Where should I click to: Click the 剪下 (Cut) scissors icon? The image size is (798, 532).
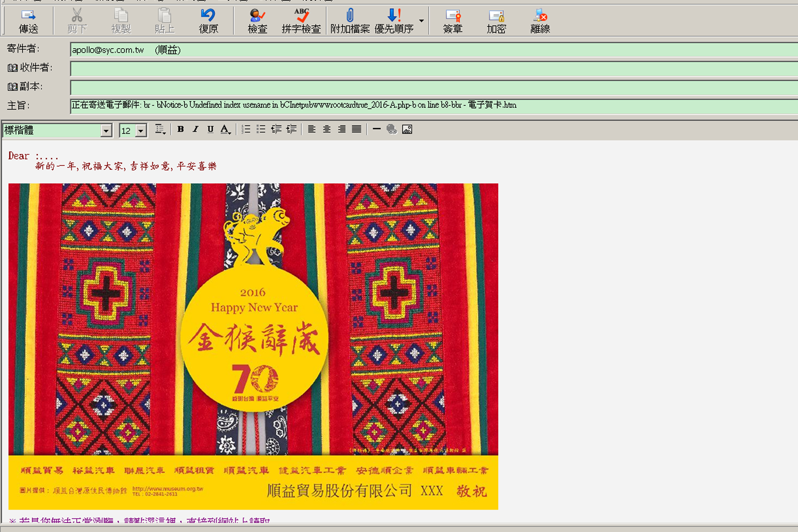pyautogui.click(x=77, y=15)
